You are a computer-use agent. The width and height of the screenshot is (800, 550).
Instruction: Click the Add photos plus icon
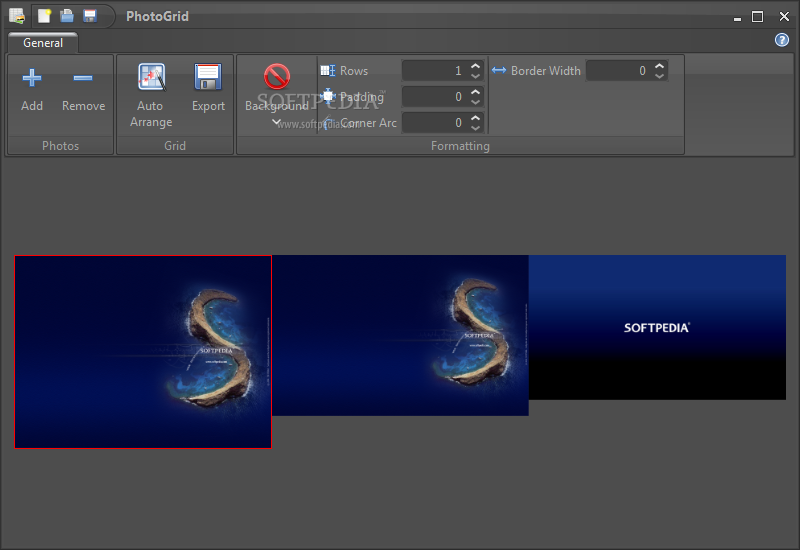tap(32, 78)
